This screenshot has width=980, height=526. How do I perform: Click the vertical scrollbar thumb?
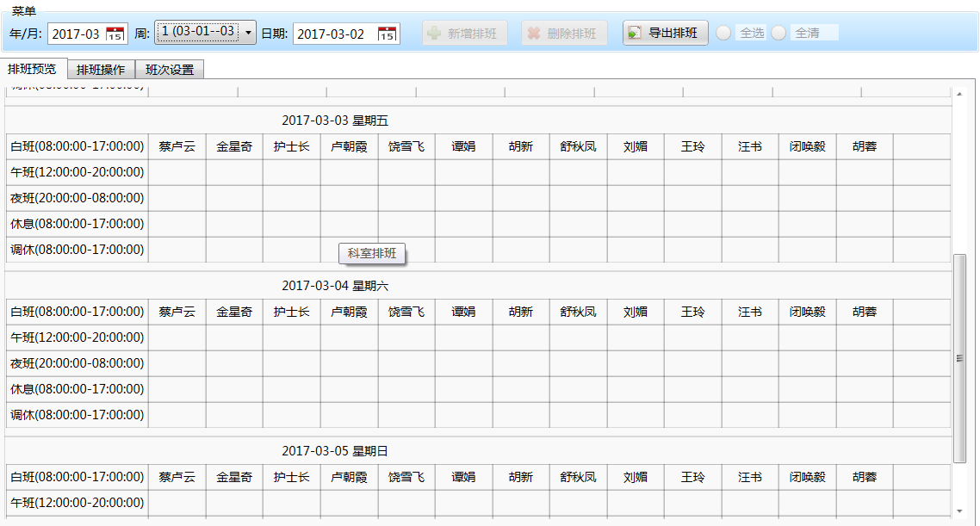(x=959, y=358)
